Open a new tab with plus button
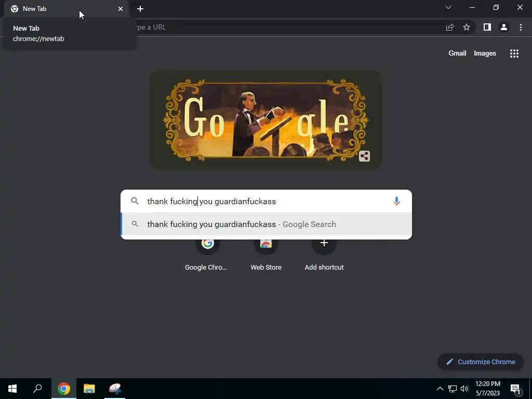This screenshot has height=399, width=532. pos(140,9)
